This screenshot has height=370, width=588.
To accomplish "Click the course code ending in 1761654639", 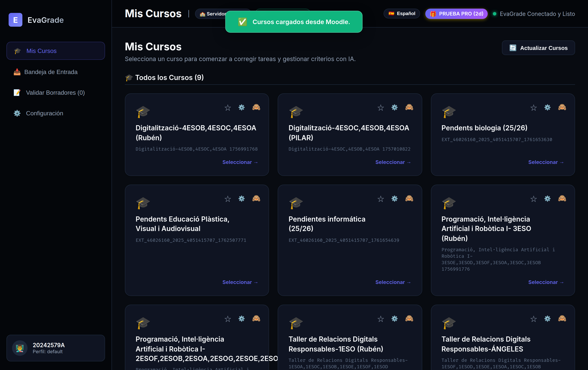I will click(x=344, y=240).
